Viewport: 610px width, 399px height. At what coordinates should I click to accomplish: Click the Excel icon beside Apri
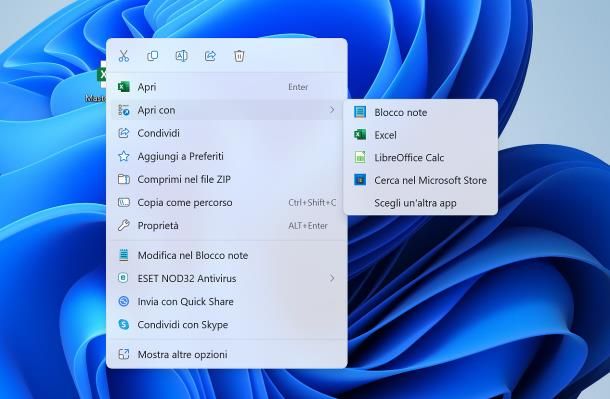pos(124,87)
